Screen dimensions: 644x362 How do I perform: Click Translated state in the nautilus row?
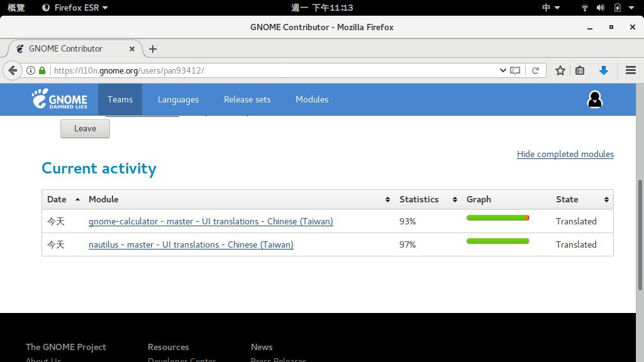click(576, 244)
